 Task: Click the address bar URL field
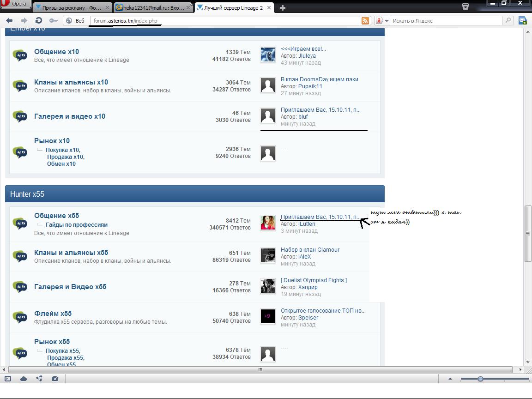(x=226, y=21)
